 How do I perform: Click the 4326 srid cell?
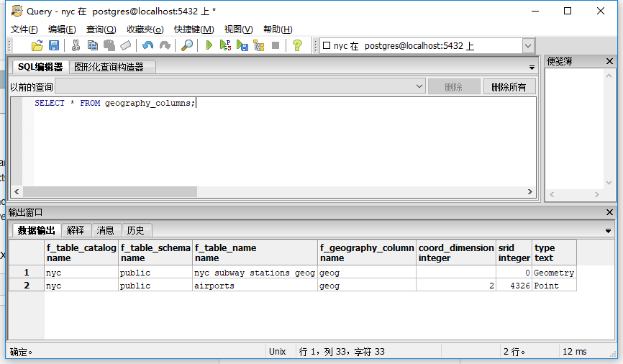tap(514, 286)
